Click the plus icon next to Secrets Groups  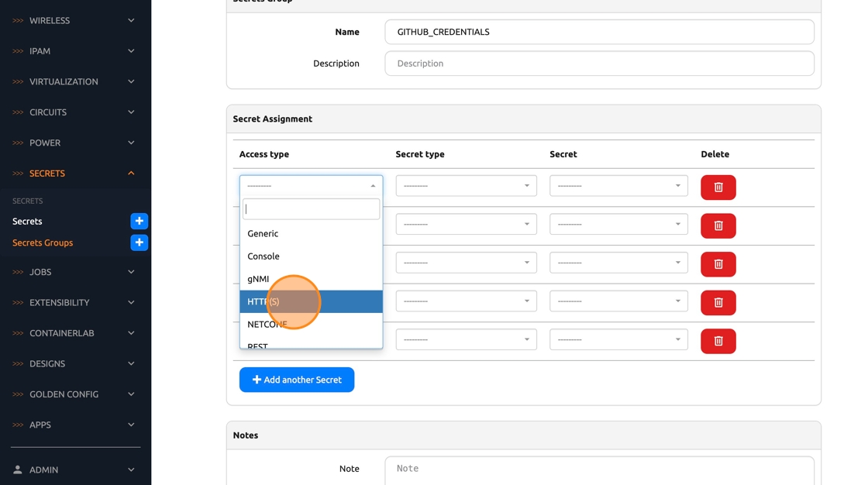[139, 242]
